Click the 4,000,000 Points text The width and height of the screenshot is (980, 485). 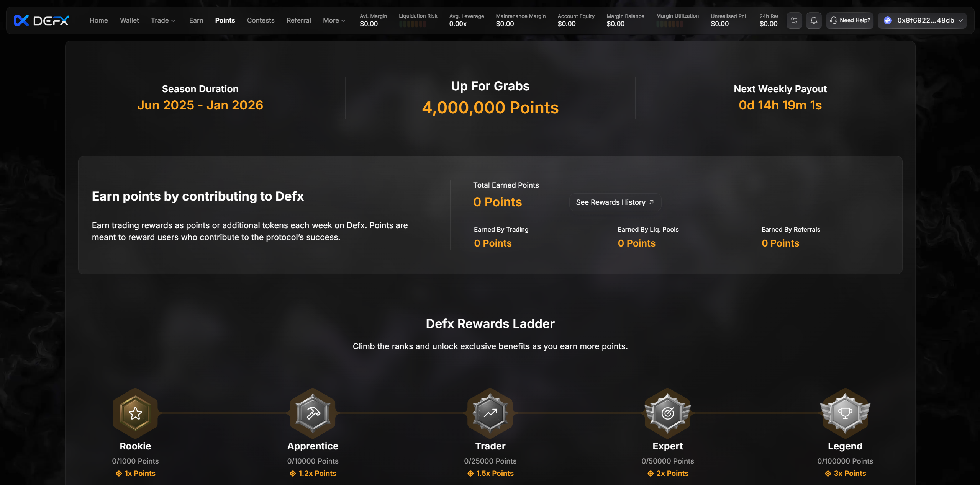(490, 108)
